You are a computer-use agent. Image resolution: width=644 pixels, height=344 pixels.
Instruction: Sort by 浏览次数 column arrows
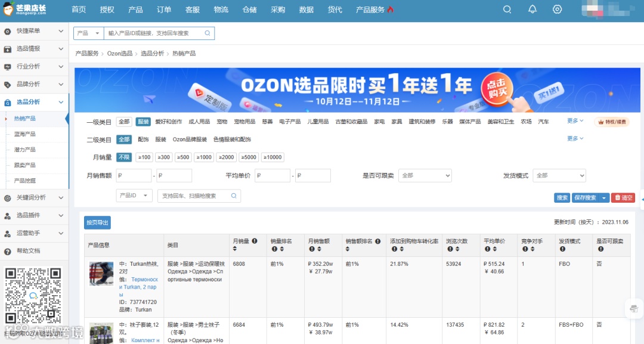point(457,249)
